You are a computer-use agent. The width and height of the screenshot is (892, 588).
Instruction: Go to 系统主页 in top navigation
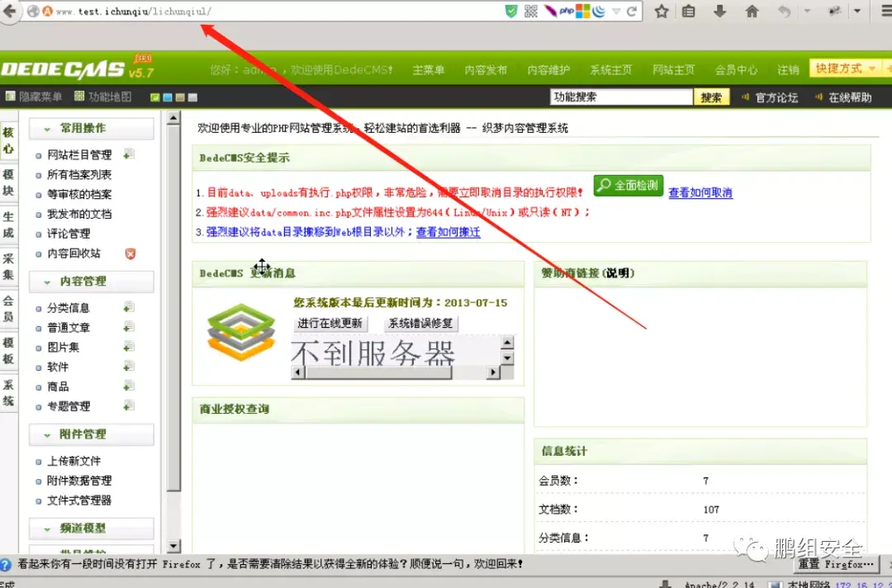611,70
